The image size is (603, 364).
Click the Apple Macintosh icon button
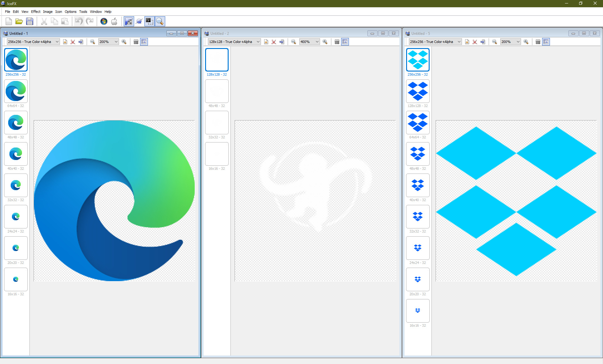click(114, 21)
